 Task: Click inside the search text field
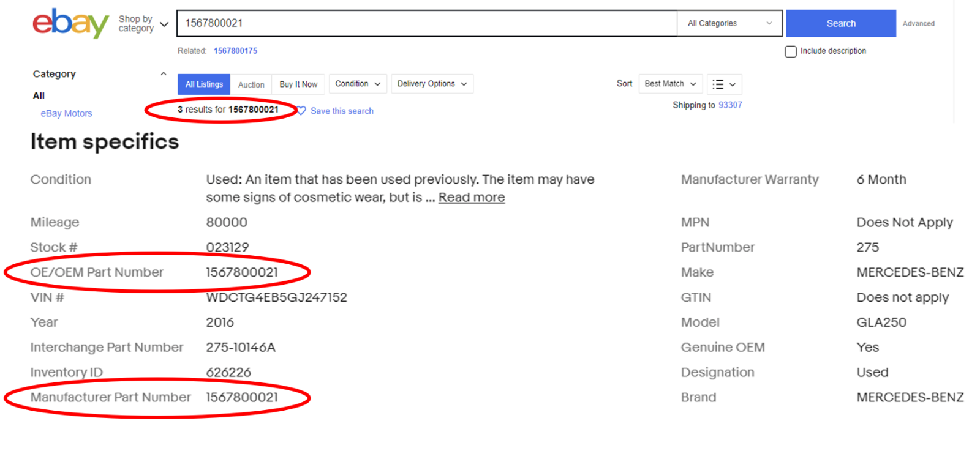[427, 23]
